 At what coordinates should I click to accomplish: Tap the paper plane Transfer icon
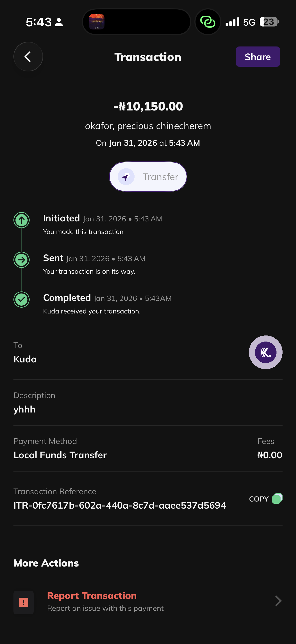126,177
